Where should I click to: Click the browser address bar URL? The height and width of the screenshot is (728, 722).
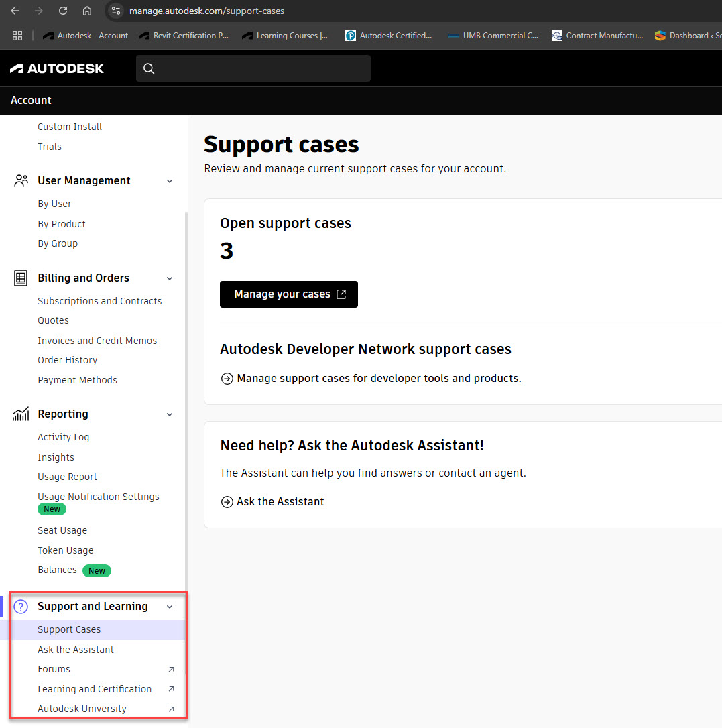[206, 11]
